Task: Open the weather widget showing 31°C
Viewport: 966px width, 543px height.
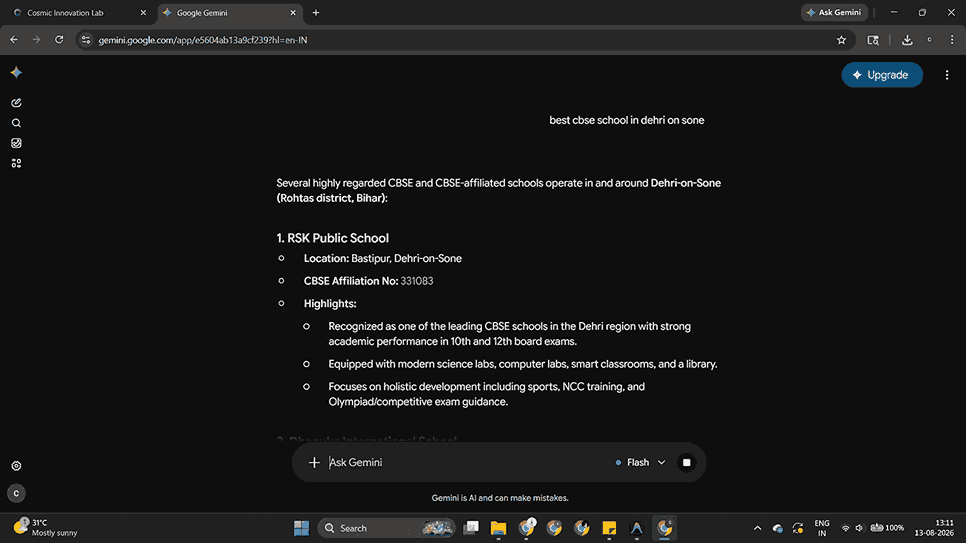Action: pyautogui.click(x=46, y=528)
